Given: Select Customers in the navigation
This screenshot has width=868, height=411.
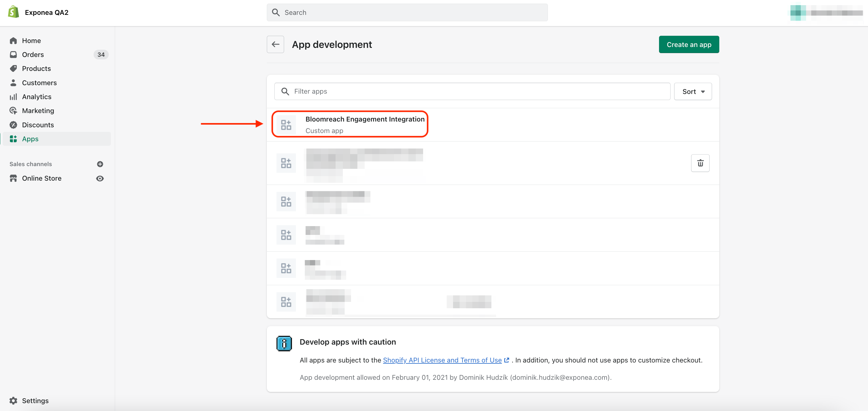Looking at the screenshot, I should click(x=39, y=83).
